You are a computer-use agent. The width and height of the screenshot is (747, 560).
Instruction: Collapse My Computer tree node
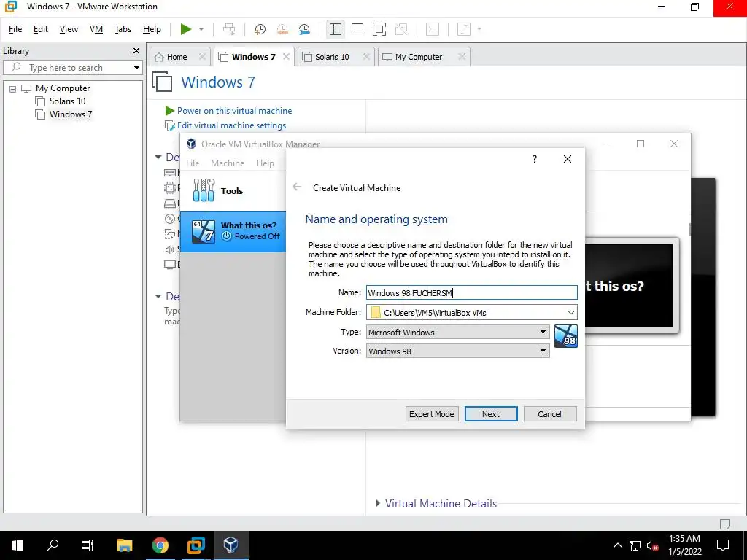(x=13, y=88)
